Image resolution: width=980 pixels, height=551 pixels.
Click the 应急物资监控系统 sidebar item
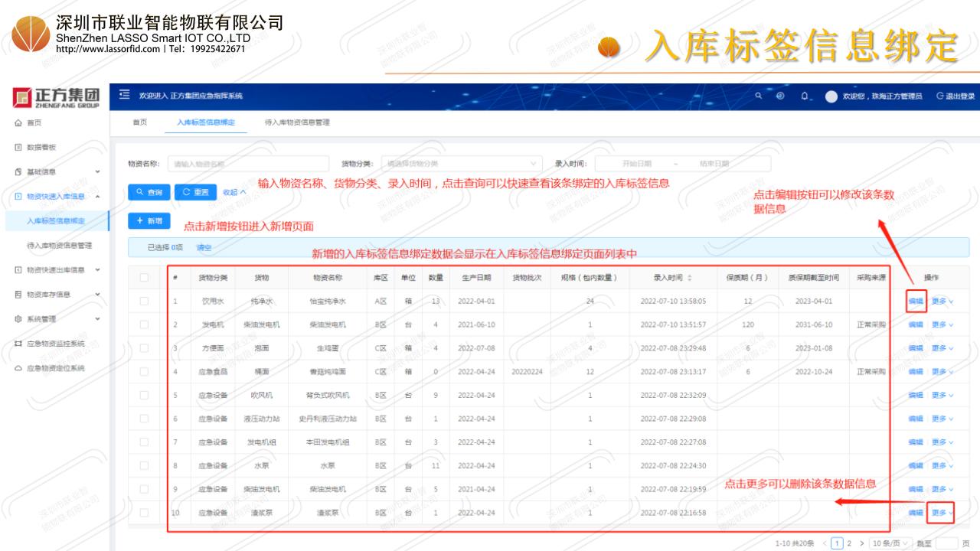(x=54, y=343)
